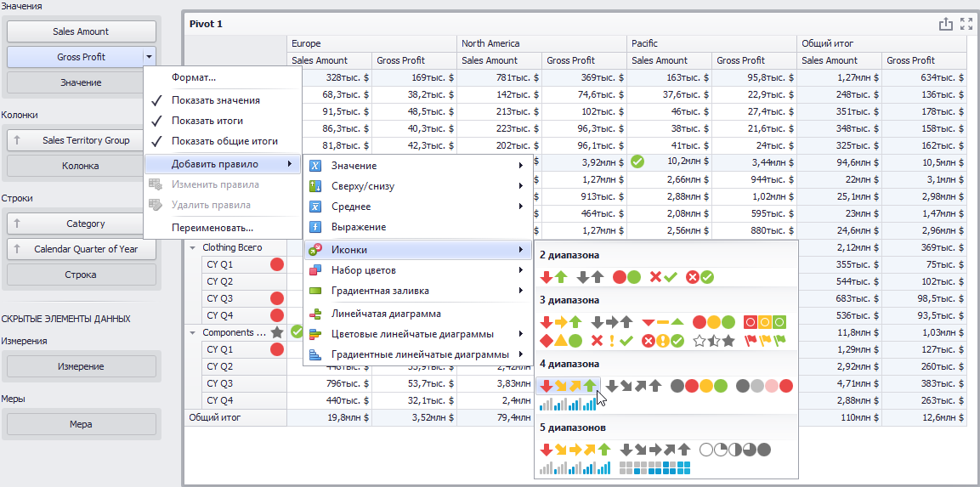Pick the traffic-light squares three-range set
The image size is (980, 487).
(764, 322)
